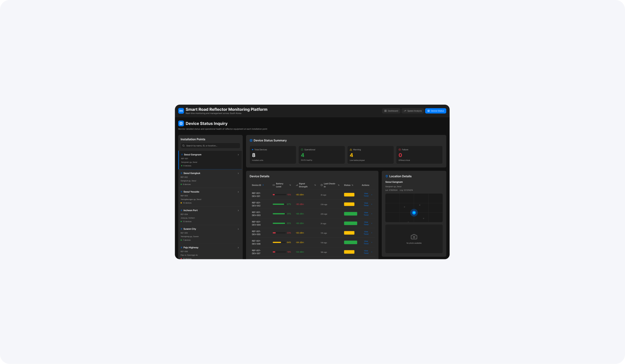The width and height of the screenshot is (625, 364).
Task: Click View Trend for REF-001-DEV-004
Action: click(x=366, y=223)
